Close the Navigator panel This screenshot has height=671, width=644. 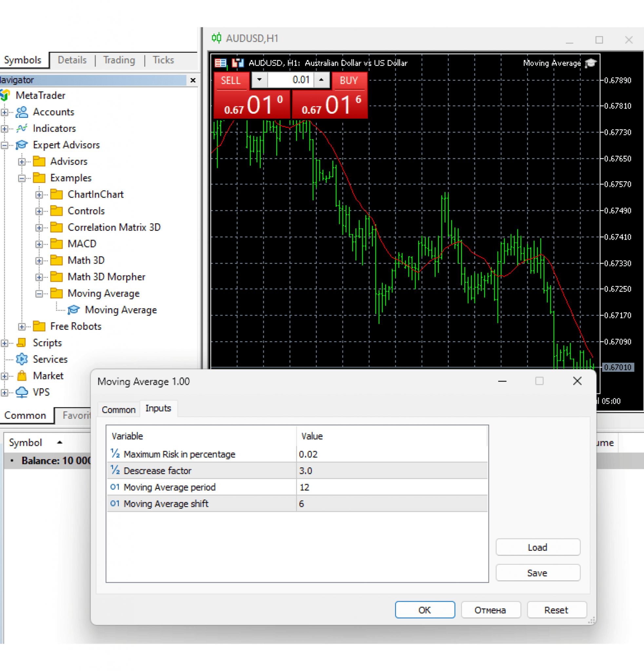193,80
